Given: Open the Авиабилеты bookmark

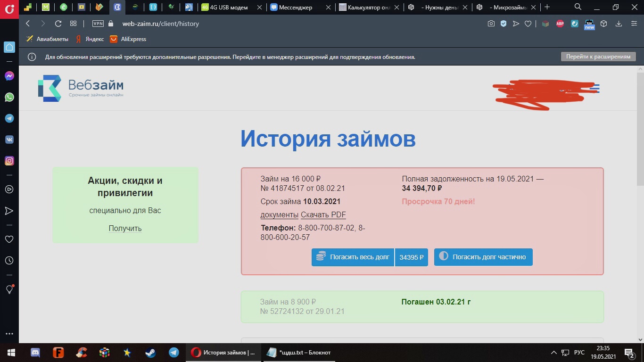Looking at the screenshot, I should (x=47, y=39).
